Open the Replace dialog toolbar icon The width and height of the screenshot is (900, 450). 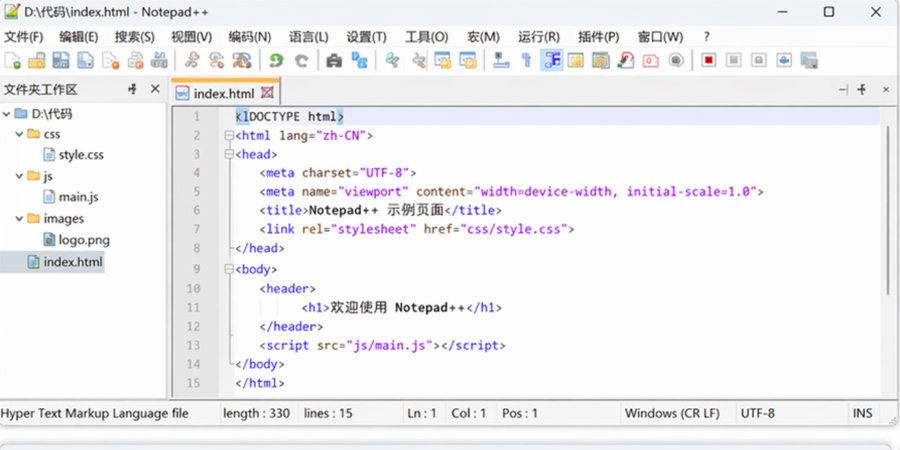[359, 60]
